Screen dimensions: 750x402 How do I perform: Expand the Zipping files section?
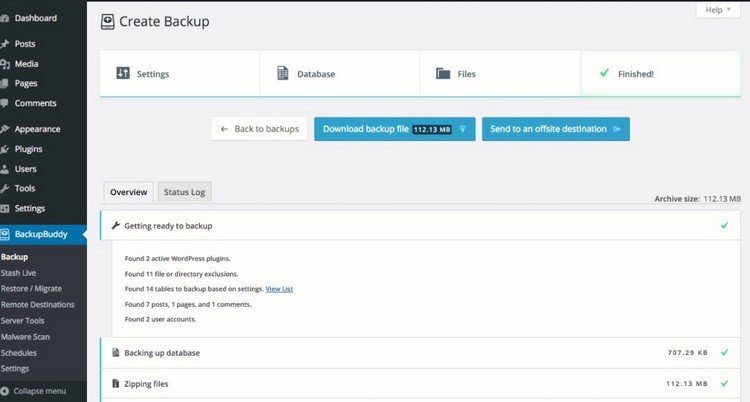point(420,384)
